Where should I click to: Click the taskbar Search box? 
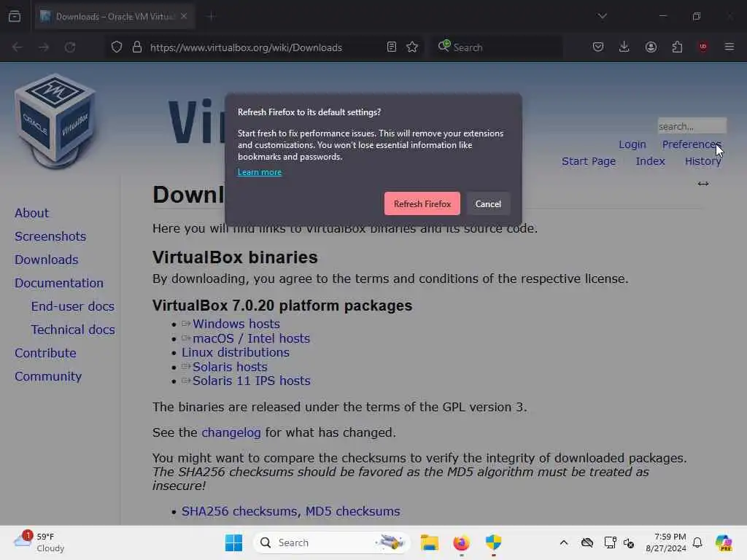(x=332, y=542)
